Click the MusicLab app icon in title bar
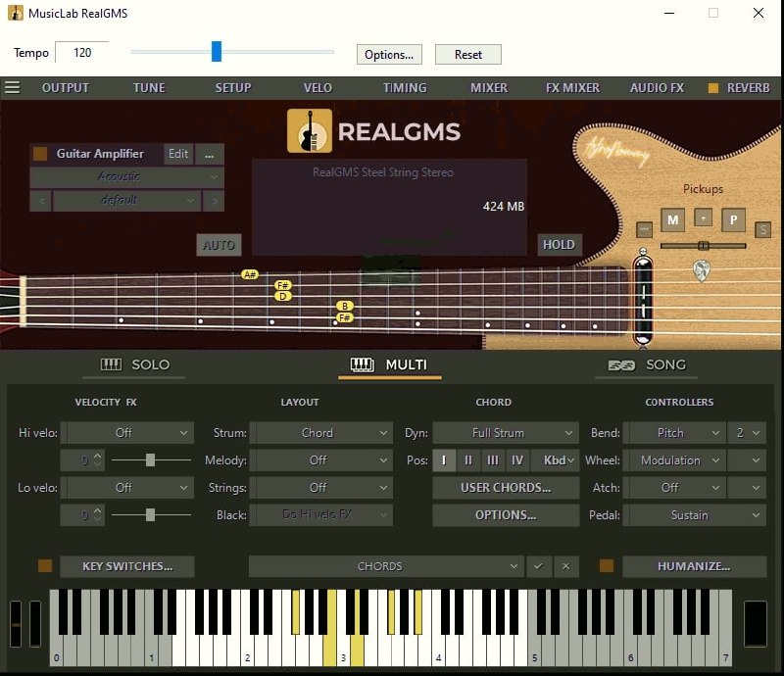Screen dimensions: 784x676 [x=16, y=13]
